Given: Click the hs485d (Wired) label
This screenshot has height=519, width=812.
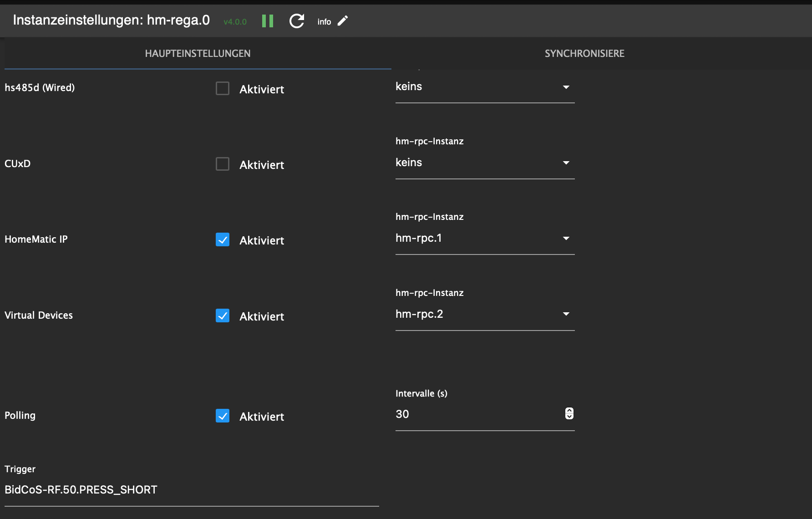Looking at the screenshot, I should click(x=40, y=87).
